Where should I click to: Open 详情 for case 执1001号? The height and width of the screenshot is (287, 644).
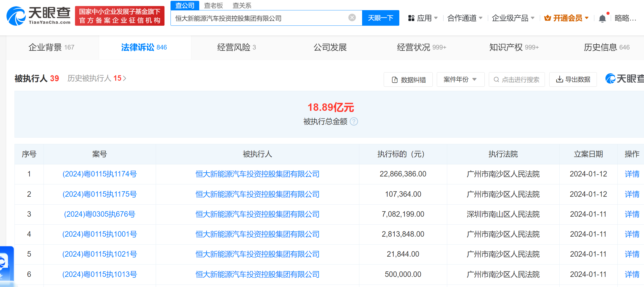tap(632, 234)
